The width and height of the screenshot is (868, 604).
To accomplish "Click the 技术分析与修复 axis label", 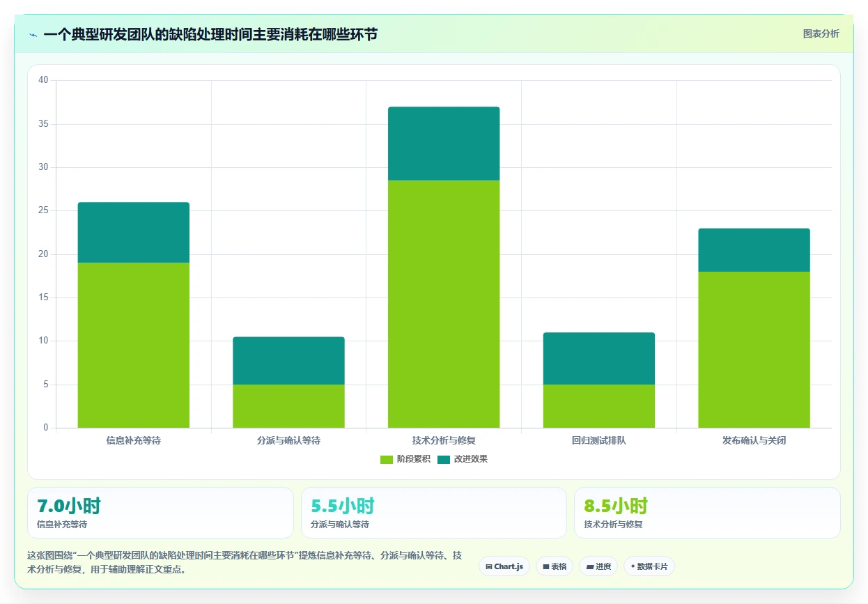I will coord(444,441).
